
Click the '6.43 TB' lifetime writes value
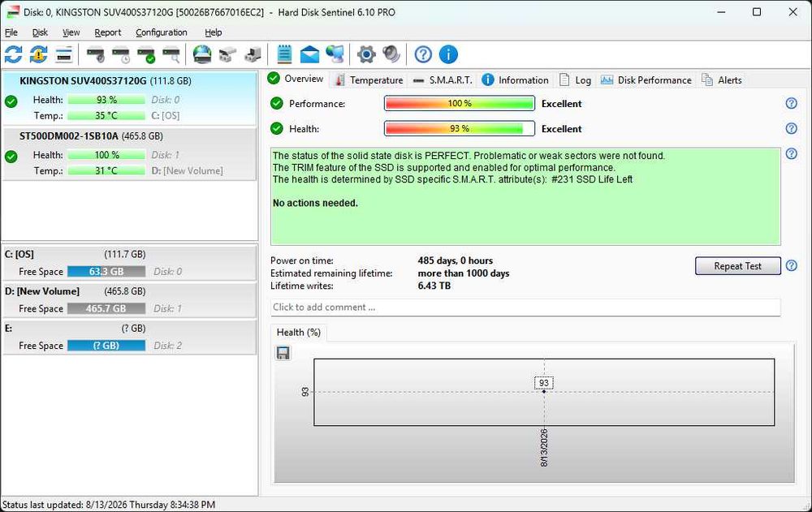click(x=434, y=286)
